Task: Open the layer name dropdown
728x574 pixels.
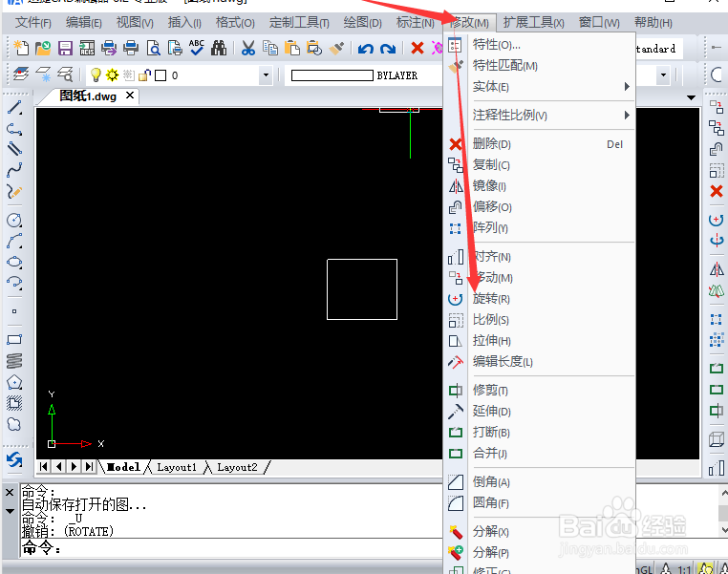Action: pos(266,74)
